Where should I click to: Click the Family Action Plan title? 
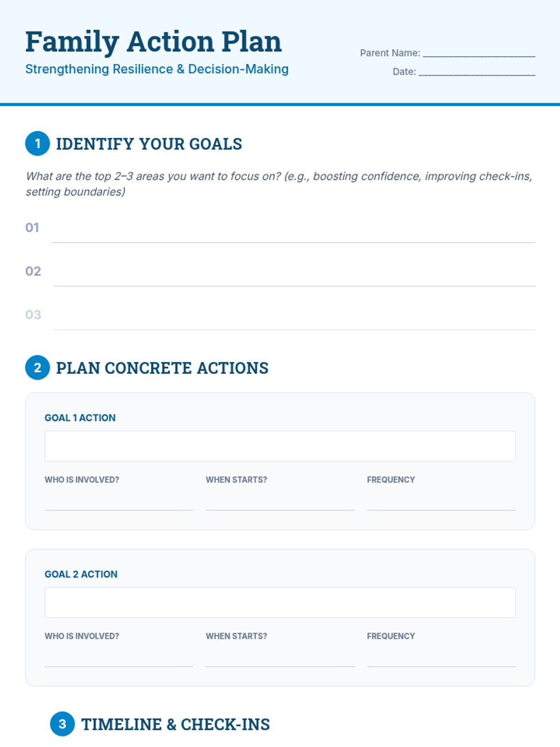[x=154, y=42]
